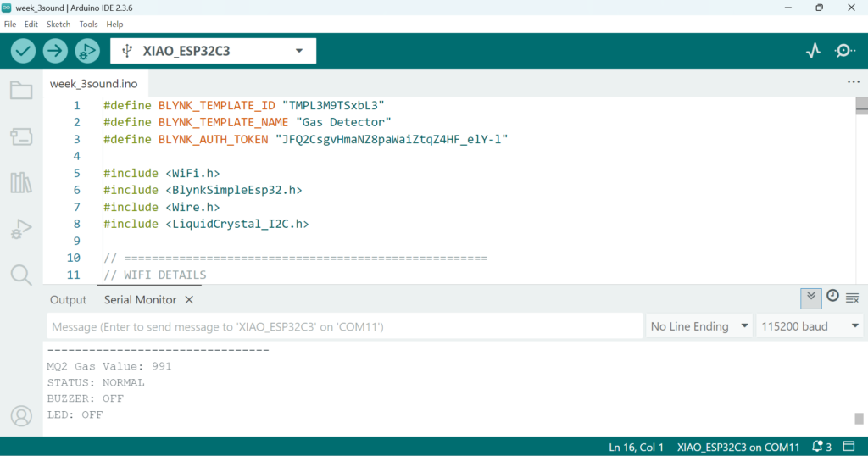Viewport: 868px width, 456px height.
Task: Click the code editor vertical scrollbar
Action: click(861, 105)
